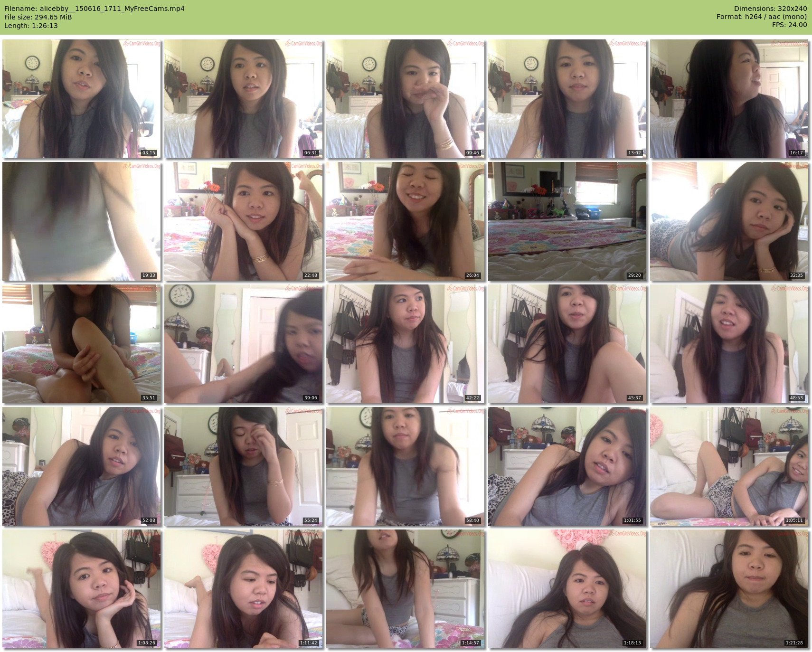Click the empty bedroom frame at 29:20
Screen dimensions: 812x652
[567, 221]
